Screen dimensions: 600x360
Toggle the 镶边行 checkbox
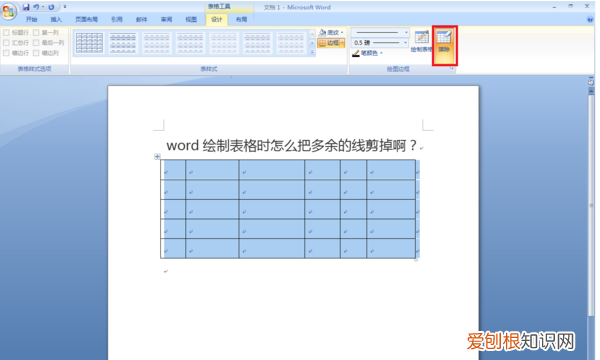pos(6,53)
